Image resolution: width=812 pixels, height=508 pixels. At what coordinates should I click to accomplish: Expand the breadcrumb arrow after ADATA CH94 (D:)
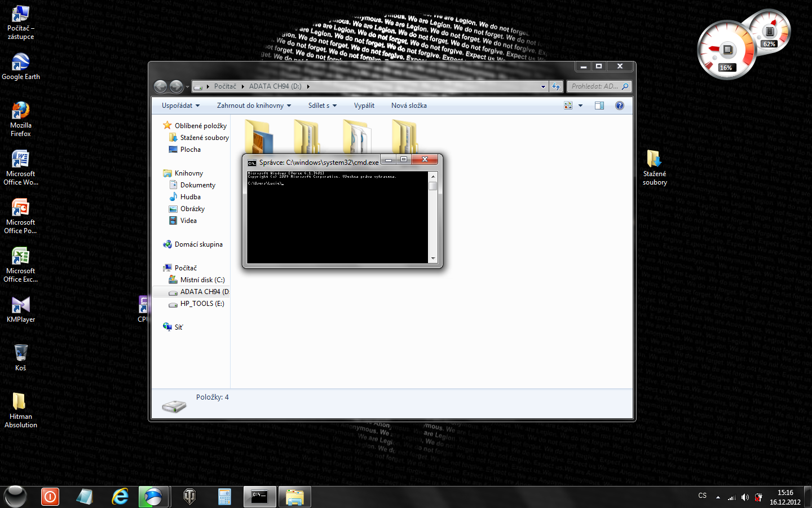coord(308,86)
